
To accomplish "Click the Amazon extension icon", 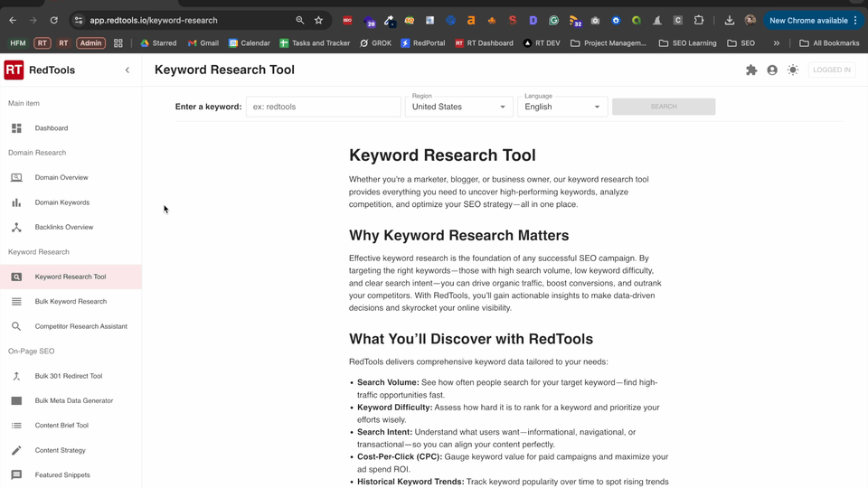I will [470, 21].
